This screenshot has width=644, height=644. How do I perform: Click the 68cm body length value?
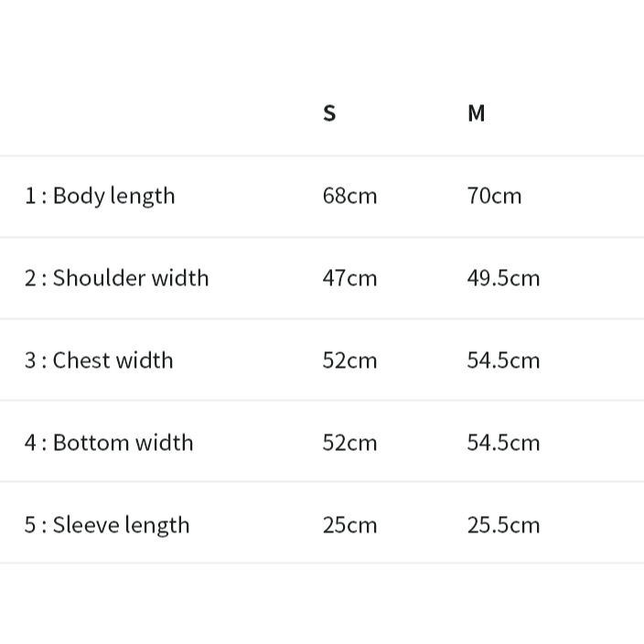pos(349,196)
